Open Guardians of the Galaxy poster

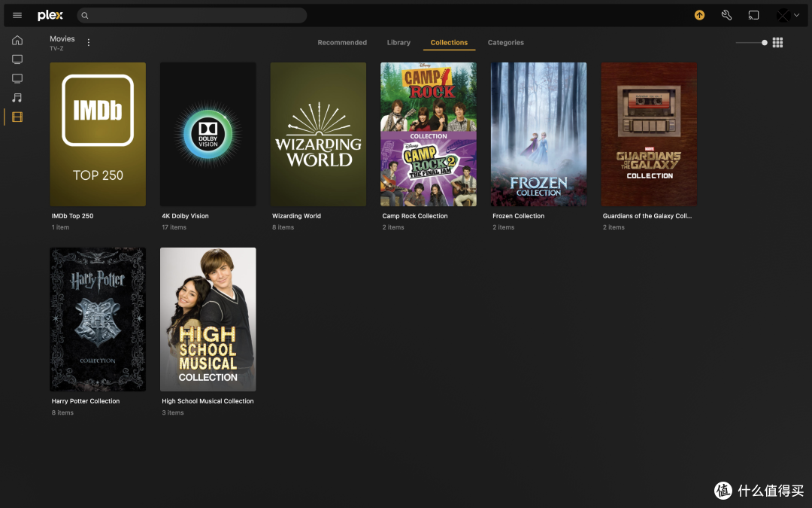[649, 134]
